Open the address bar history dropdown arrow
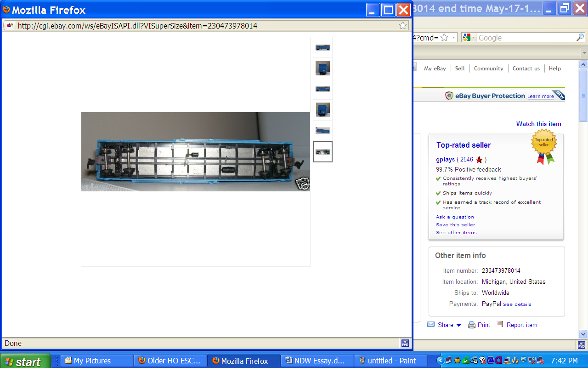This screenshot has height=368, width=588. (x=454, y=38)
